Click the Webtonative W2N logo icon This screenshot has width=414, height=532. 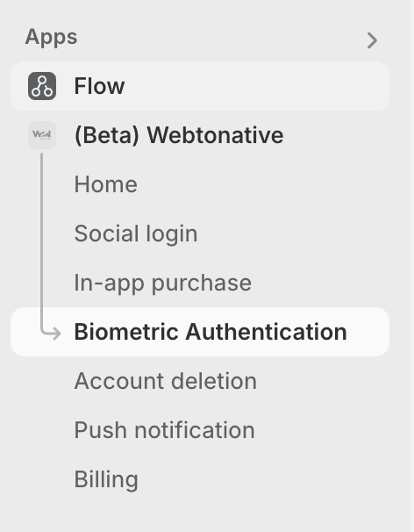coord(42,135)
